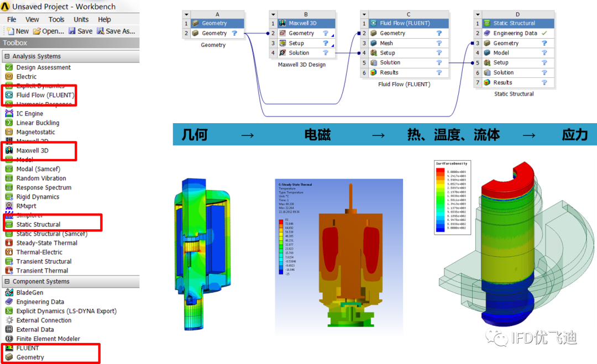The width and height of the screenshot is (597, 364).
Task: Open the View menu
Action: coord(32,19)
